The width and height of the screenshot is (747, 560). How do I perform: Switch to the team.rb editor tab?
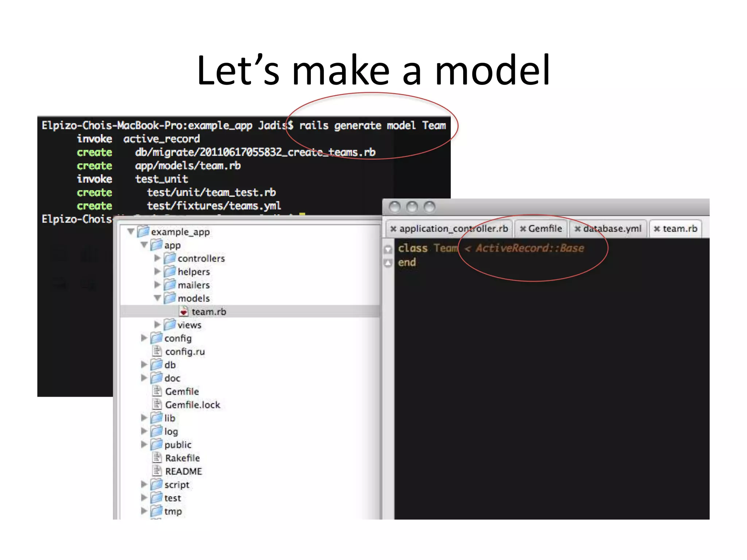click(x=676, y=229)
